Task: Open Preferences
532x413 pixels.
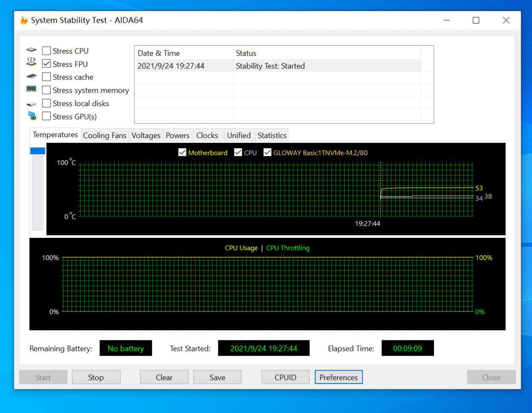Action: 339,377
